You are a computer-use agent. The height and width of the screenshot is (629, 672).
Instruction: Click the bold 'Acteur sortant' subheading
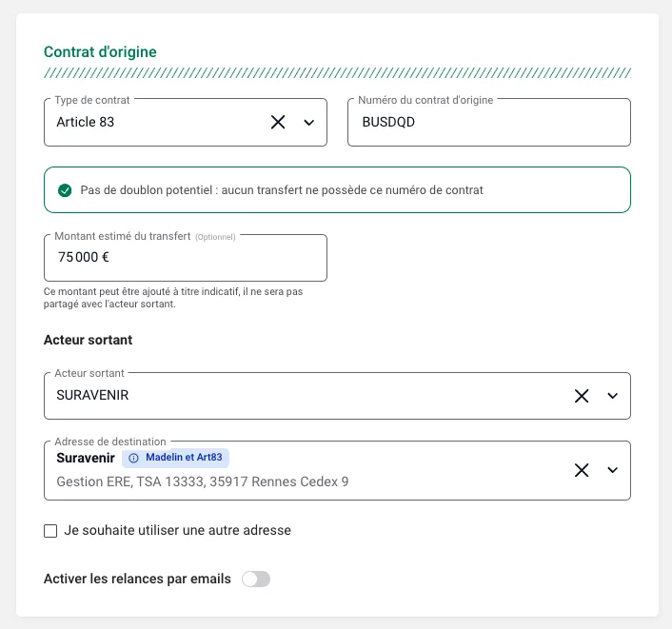88,340
